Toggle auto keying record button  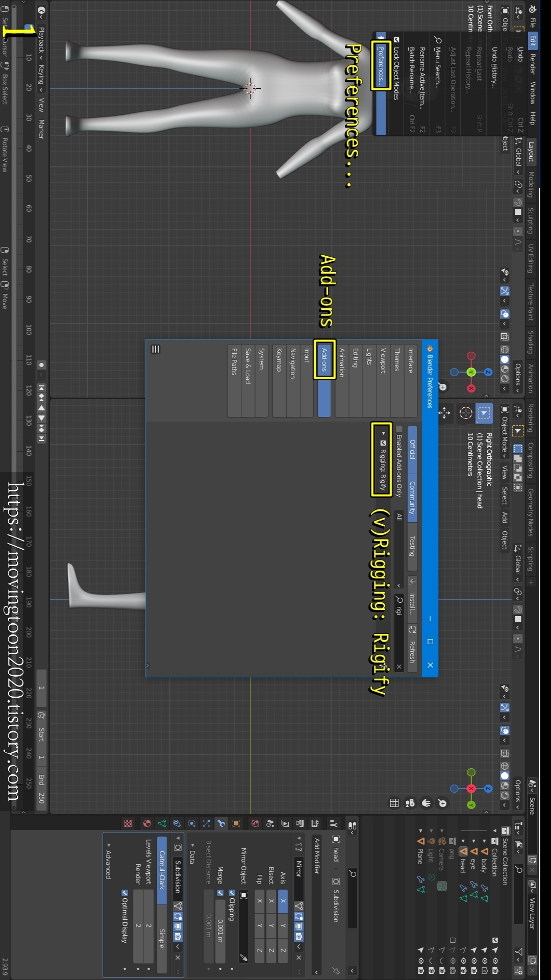(41, 364)
